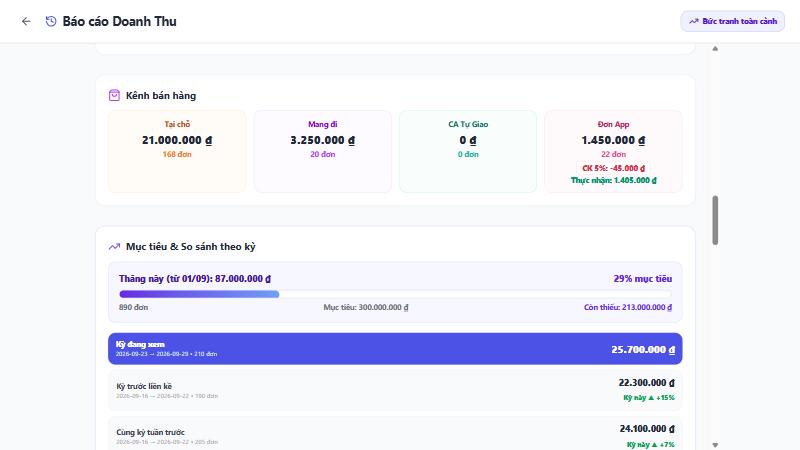Open the Bức tranh toàn cảnh view
The width and height of the screenshot is (800, 450).
(x=732, y=21)
